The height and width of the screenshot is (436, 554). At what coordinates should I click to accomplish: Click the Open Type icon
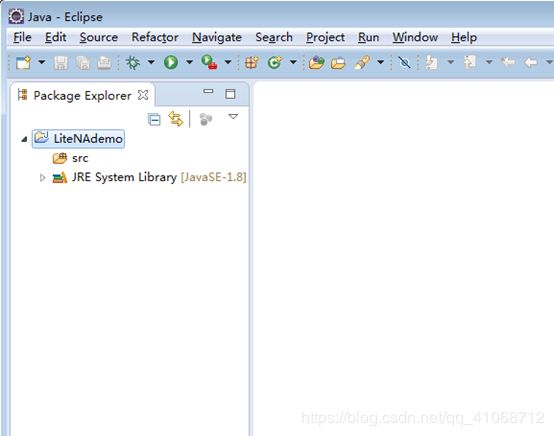[x=316, y=63]
